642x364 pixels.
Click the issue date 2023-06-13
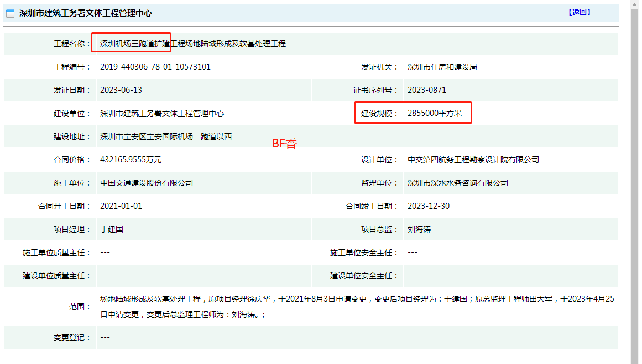coord(121,90)
